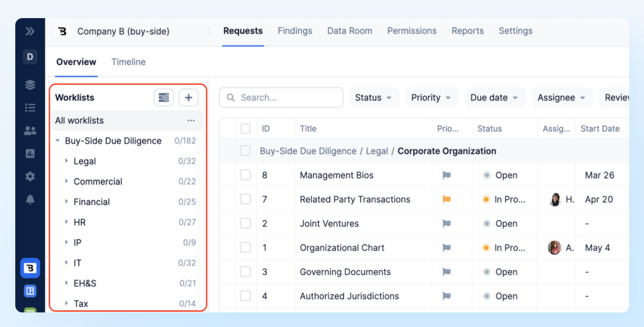Image resolution: width=644 pixels, height=327 pixels.
Task: Click the Legal breadcrumb link
Action: [x=377, y=151]
